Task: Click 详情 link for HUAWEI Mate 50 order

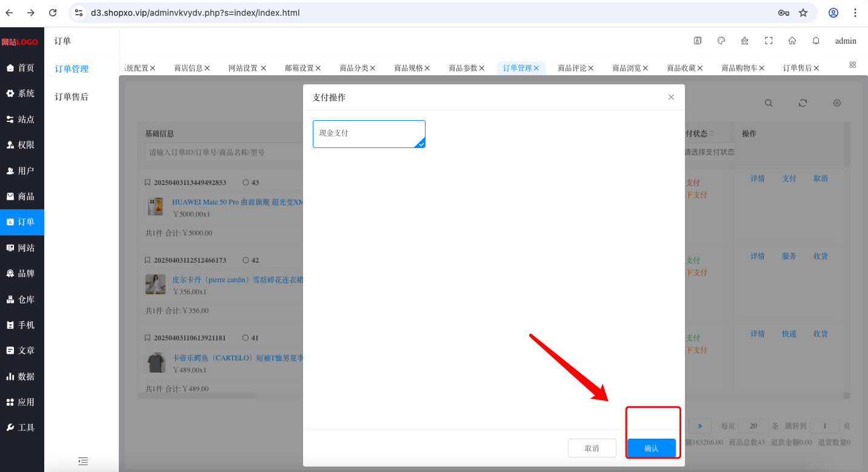Action: [x=758, y=178]
